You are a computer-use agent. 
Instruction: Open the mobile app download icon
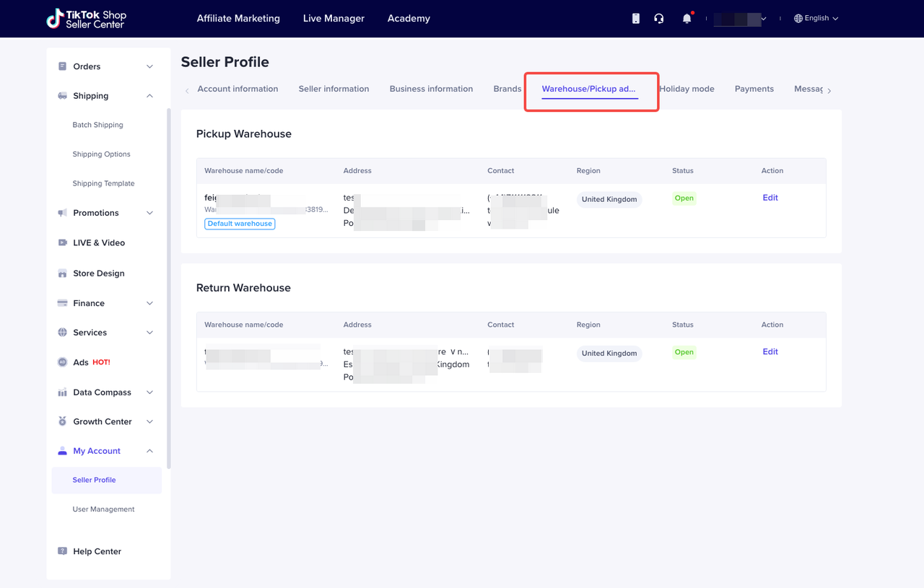tap(635, 19)
